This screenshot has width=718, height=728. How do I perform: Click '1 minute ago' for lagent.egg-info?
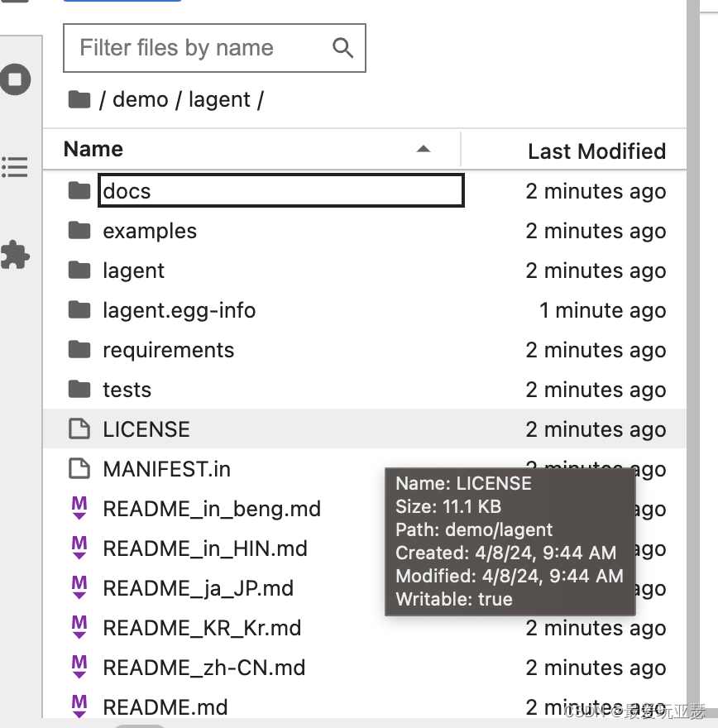(602, 310)
